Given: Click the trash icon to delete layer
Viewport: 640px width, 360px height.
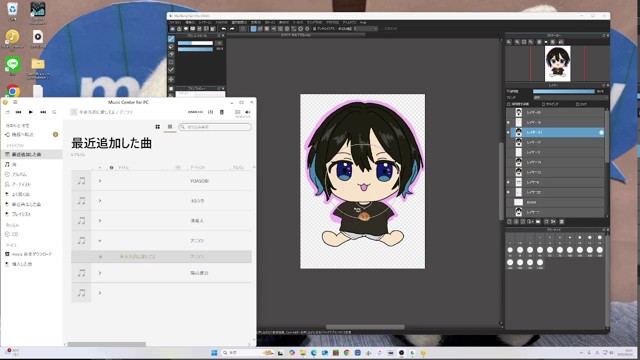Looking at the screenshot, I should [562, 222].
